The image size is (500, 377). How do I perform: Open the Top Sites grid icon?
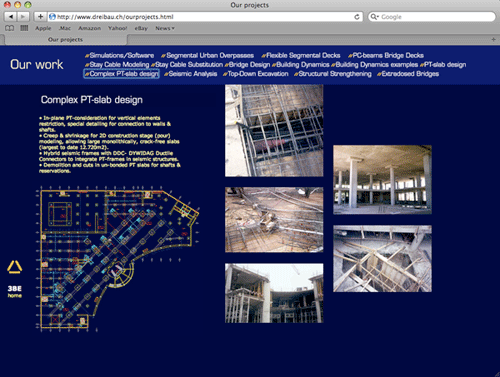(x=24, y=28)
